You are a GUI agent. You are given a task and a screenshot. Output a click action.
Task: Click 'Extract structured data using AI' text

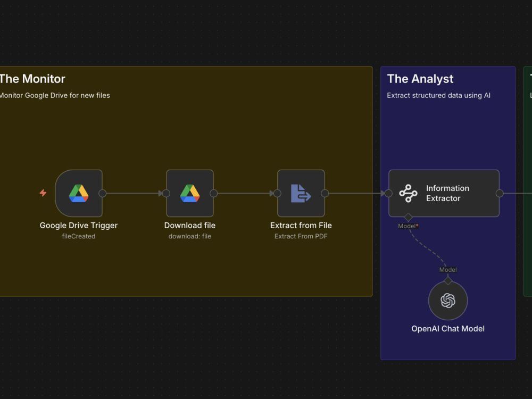pos(438,95)
